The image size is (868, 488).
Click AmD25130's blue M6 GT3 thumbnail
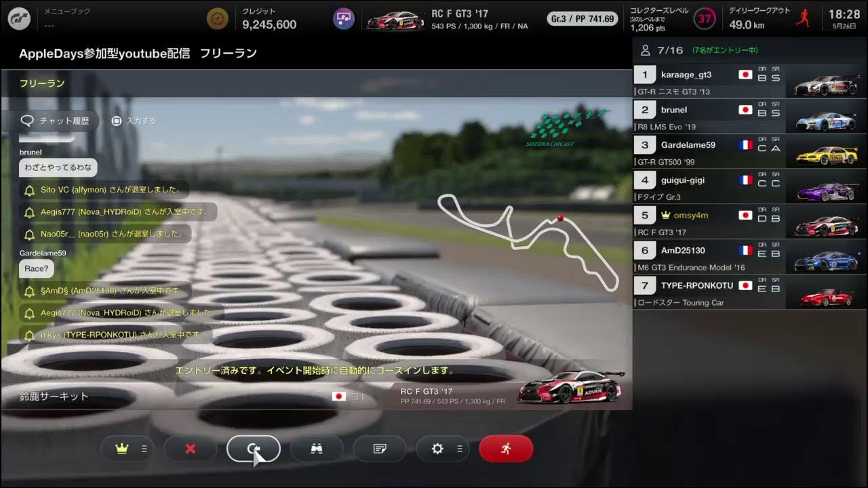point(825,260)
